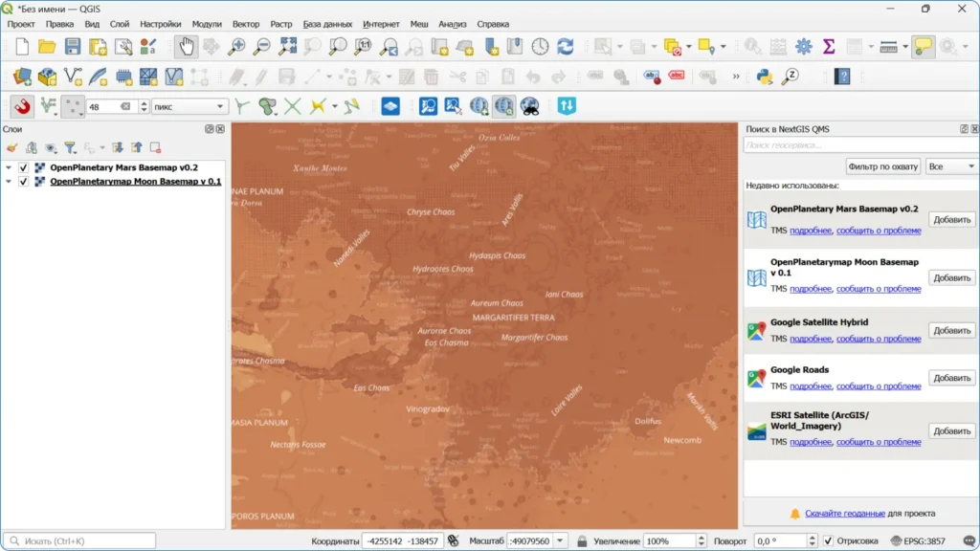Close the Слои panel
Image resolution: width=980 pixels, height=551 pixels.
click(x=220, y=129)
